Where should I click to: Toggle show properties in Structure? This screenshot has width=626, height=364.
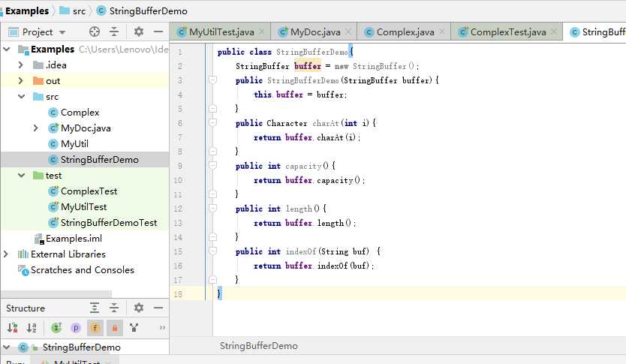76,328
